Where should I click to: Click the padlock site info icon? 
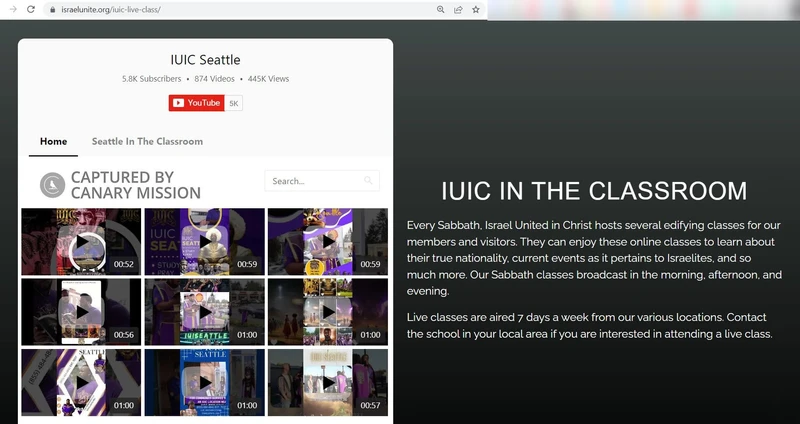pyautogui.click(x=52, y=9)
